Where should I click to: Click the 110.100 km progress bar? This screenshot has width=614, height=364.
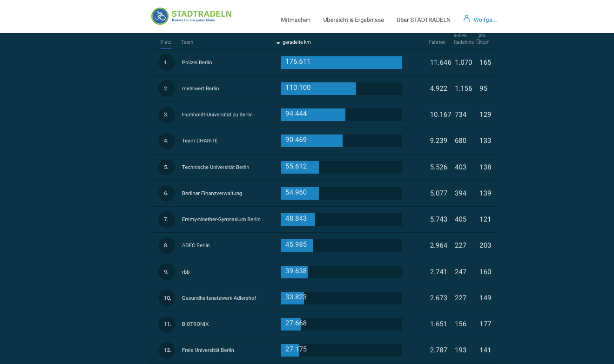pos(341,88)
